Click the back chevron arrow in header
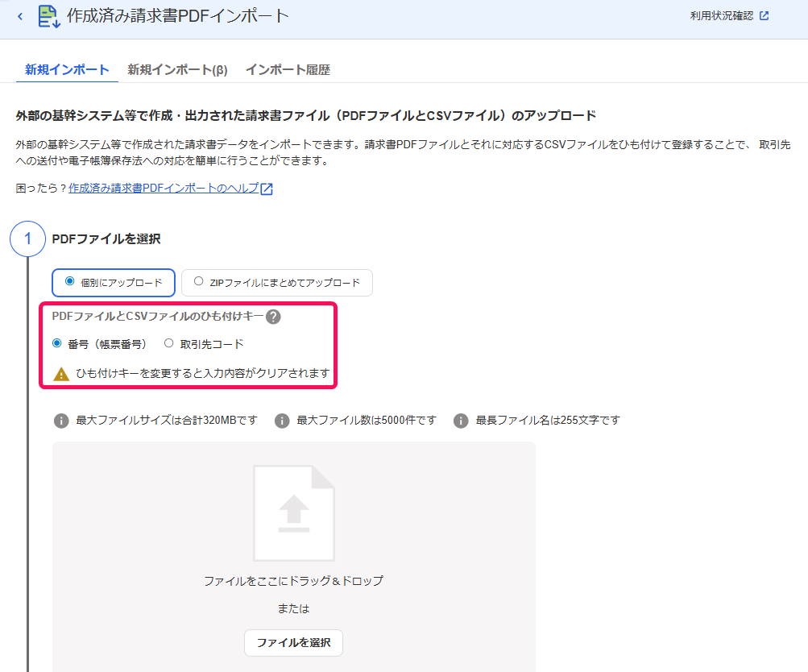The height and width of the screenshot is (672, 808). pos(20,16)
